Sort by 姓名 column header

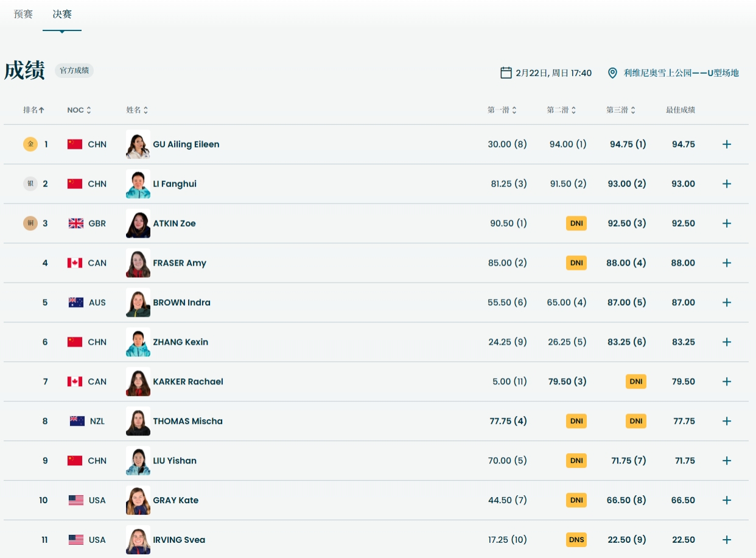(x=137, y=110)
